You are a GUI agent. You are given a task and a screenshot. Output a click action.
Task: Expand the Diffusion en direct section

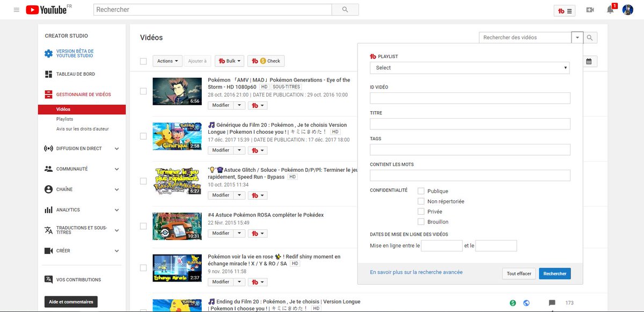pos(117,148)
